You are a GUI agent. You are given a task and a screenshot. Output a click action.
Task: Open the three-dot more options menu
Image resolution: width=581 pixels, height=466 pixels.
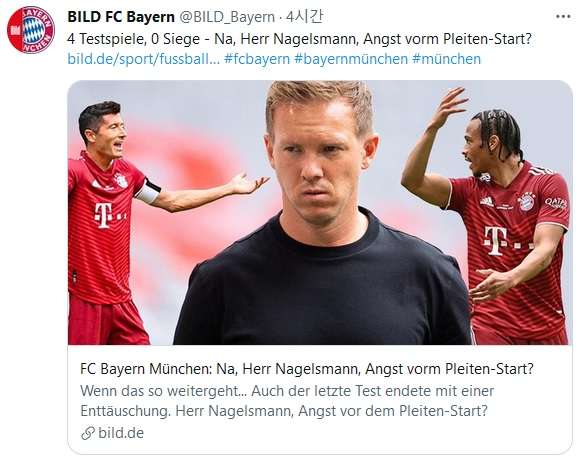click(x=563, y=17)
